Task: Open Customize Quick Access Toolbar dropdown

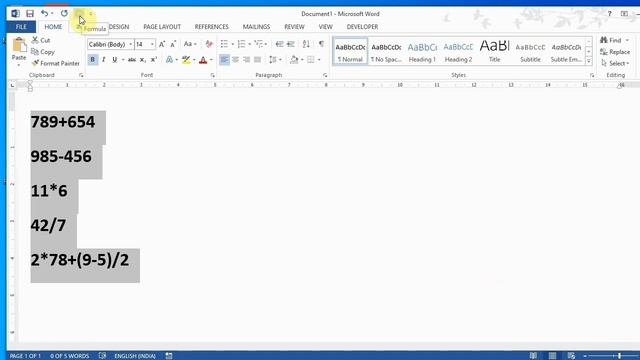Action: [x=91, y=13]
